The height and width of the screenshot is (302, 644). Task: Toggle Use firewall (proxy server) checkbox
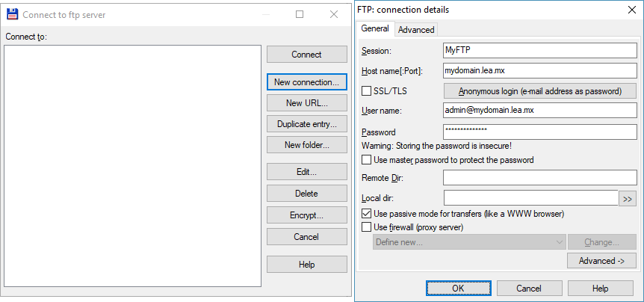click(366, 226)
